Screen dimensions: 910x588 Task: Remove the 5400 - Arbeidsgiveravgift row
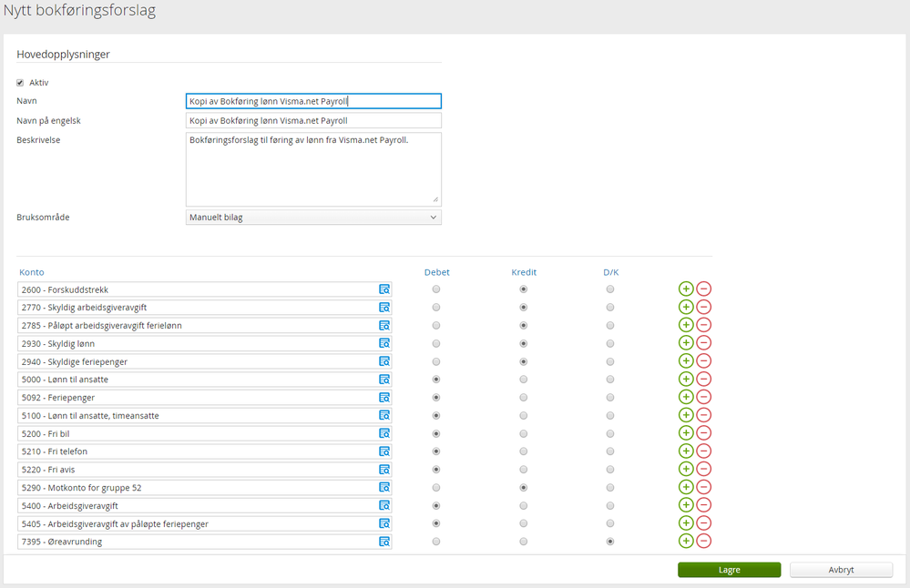click(x=703, y=504)
